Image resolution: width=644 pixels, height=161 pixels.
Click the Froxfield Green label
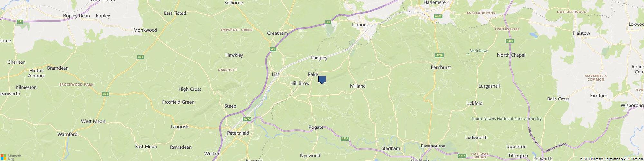pyautogui.click(x=178, y=102)
